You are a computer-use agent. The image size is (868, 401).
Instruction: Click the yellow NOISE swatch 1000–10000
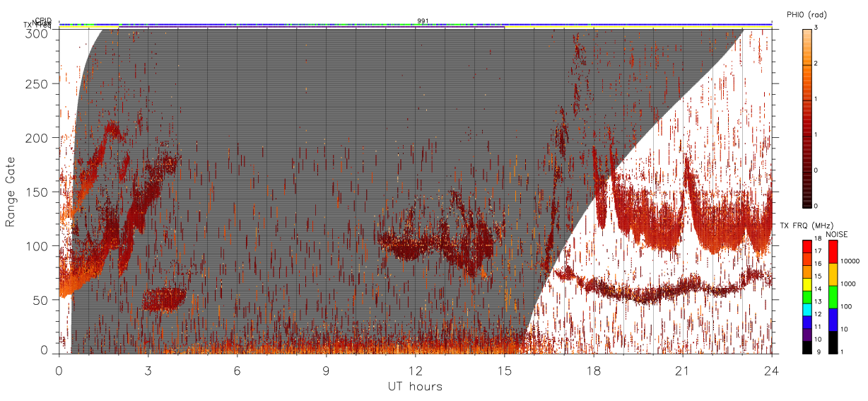coord(832,274)
